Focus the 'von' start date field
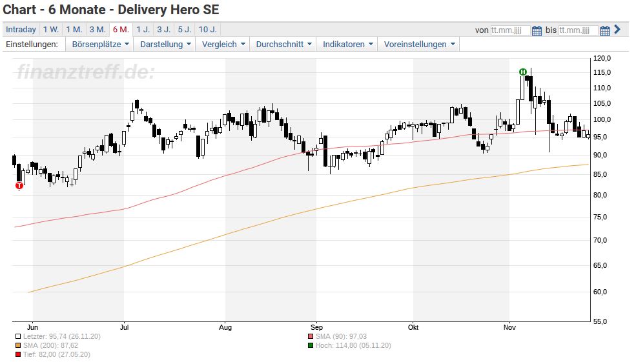This screenshot has height=364, width=636. pos(510,30)
